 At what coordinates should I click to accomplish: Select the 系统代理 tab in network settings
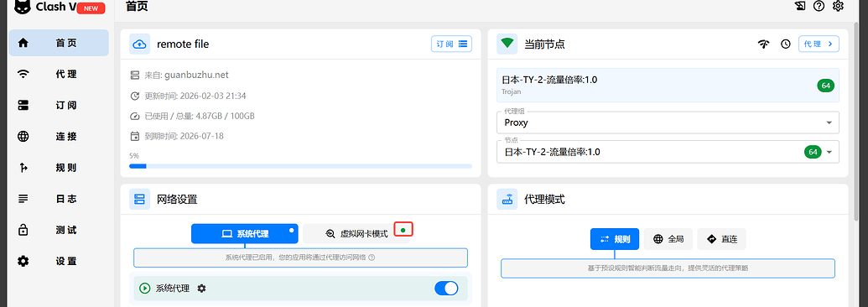(x=245, y=234)
